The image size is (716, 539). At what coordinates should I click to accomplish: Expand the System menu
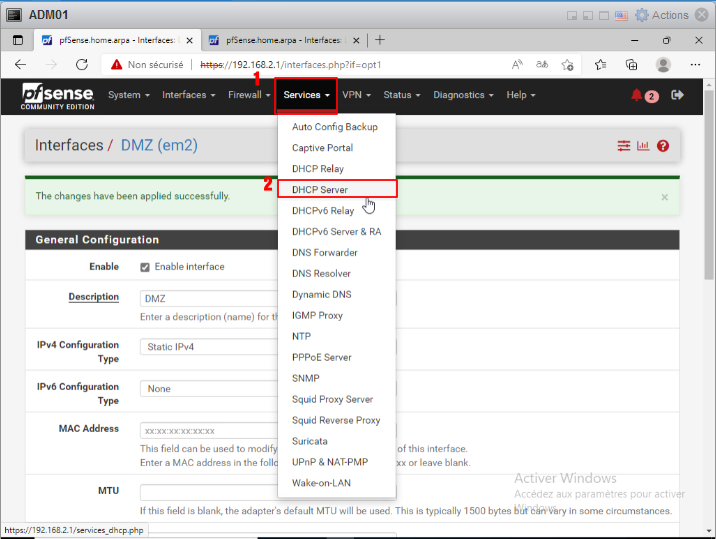click(128, 95)
